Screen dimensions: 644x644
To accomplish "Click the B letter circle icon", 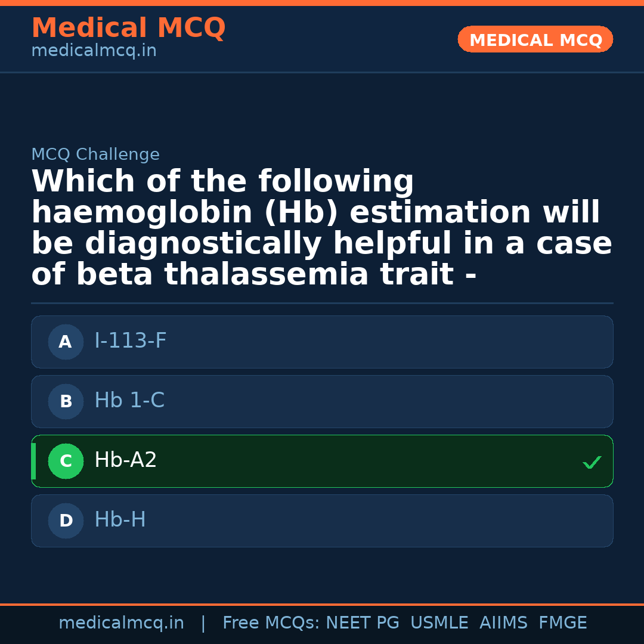I will tap(66, 402).
